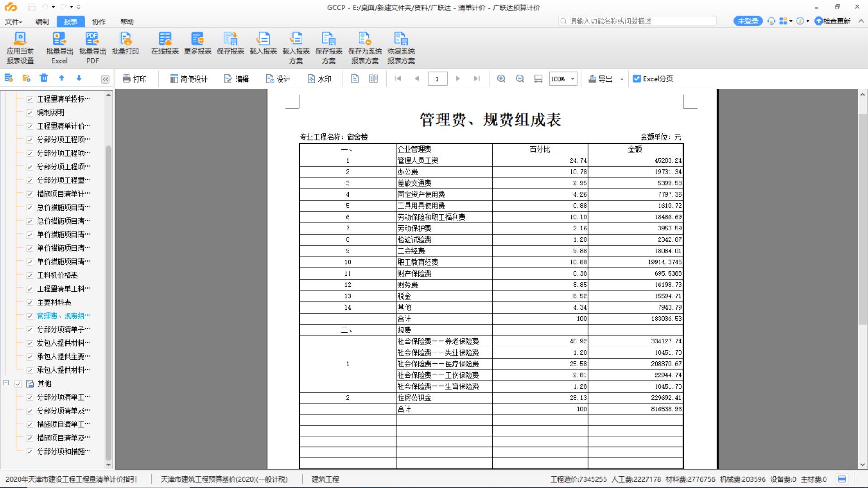Image resolution: width=868 pixels, height=488 pixels.
Task: Move report up with the up arrow icon
Action: (x=61, y=78)
